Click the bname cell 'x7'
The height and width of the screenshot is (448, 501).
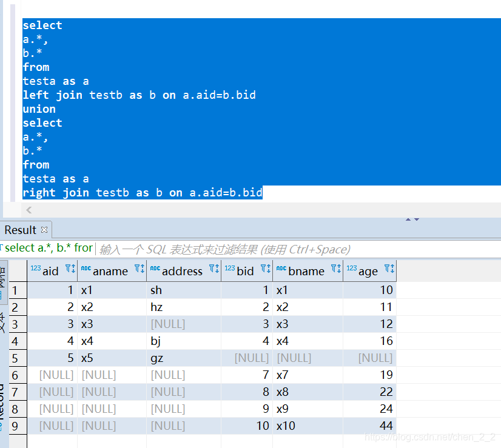(308, 375)
